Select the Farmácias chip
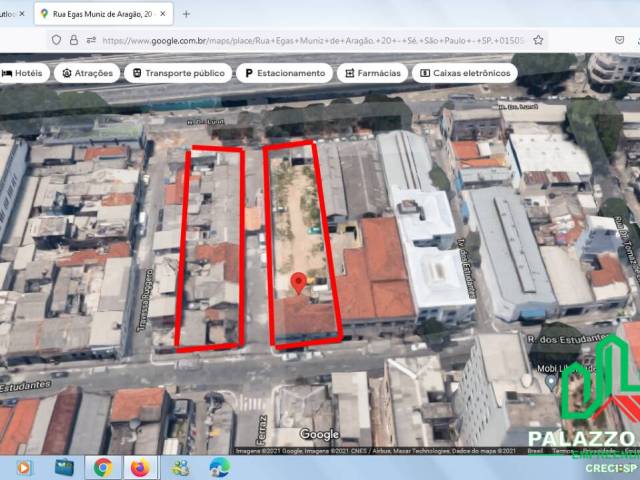The height and width of the screenshot is (480, 640). coord(372,73)
